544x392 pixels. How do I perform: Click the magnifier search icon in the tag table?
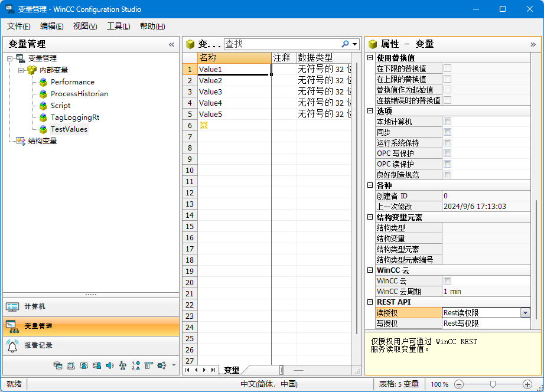click(345, 44)
